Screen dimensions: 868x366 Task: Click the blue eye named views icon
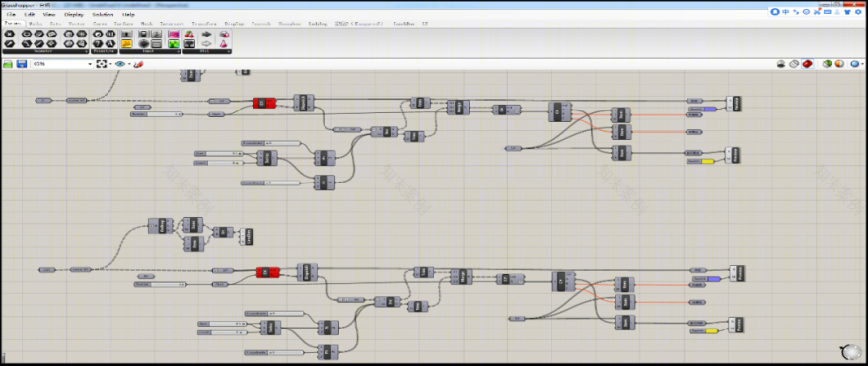[119, 64]
